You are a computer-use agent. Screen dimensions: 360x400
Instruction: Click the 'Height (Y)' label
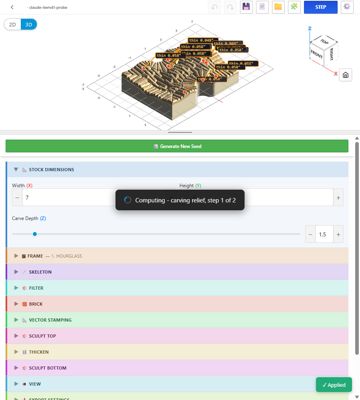point(190,186)
